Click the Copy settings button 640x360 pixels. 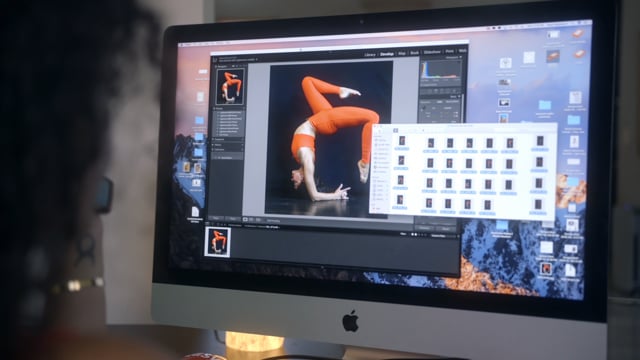[x=216, y=218]
